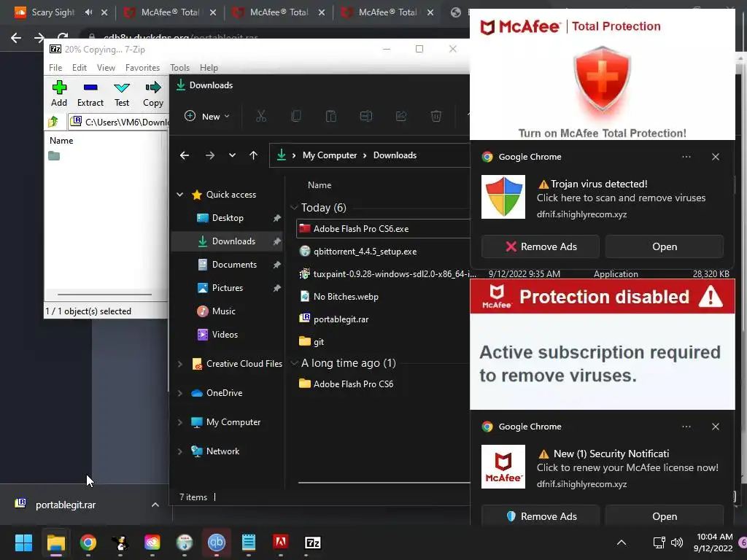Click the 7-Zip path address field
Screen dimensions: 747x560
119,122
